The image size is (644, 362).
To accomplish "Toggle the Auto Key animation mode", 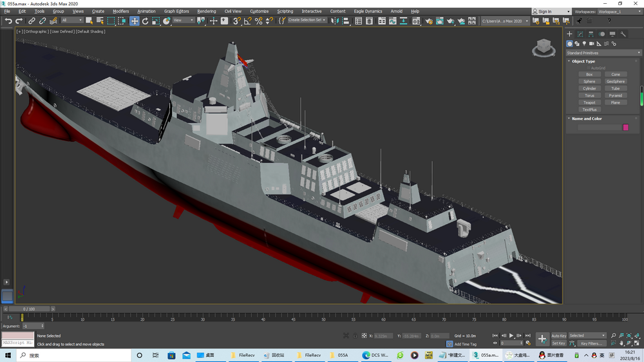I will (x=558, y=336).
